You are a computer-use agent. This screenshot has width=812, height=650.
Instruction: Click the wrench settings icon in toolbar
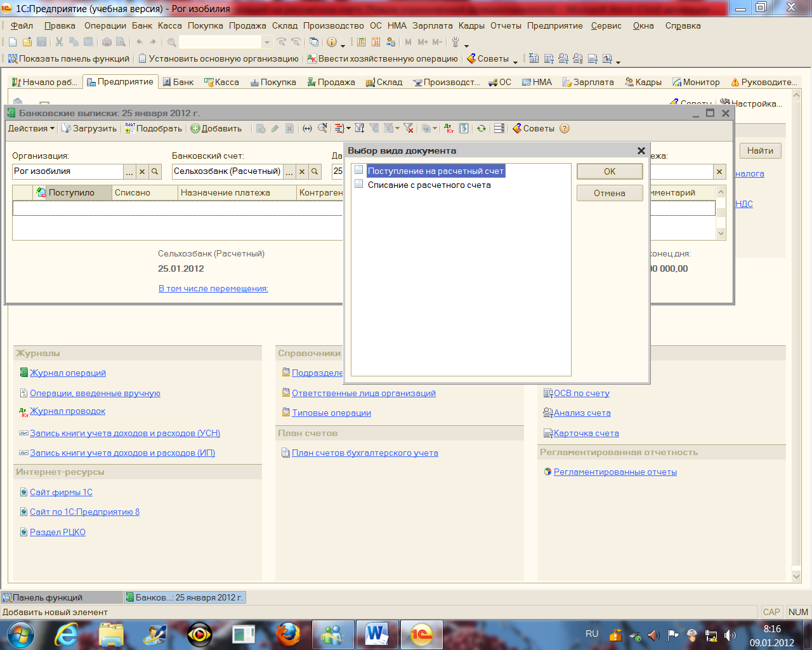click(455, 42)
